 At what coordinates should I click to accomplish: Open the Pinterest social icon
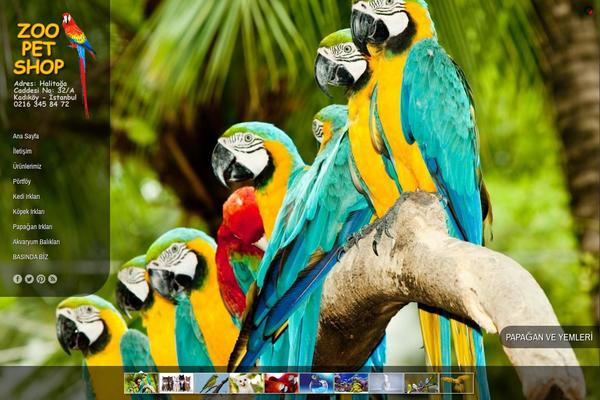(x=41, y=279)
